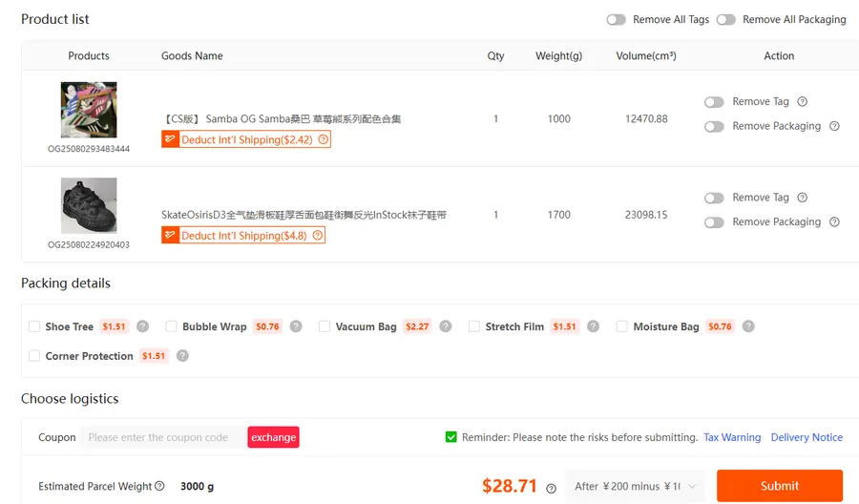
Task: Open the help icon beside Moisture Bag
Action: [x=748, y=326]
